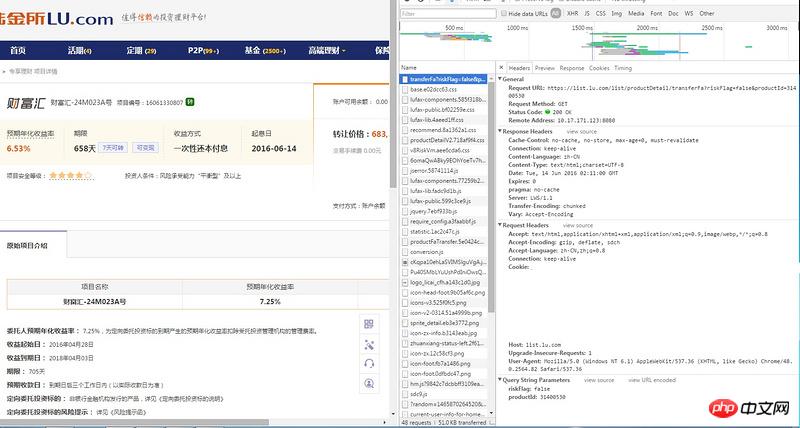The height and width of the screenshot is (428, 800).
Task: Click file icon of base.e02dcc63.css request
Action: [405, 90]
